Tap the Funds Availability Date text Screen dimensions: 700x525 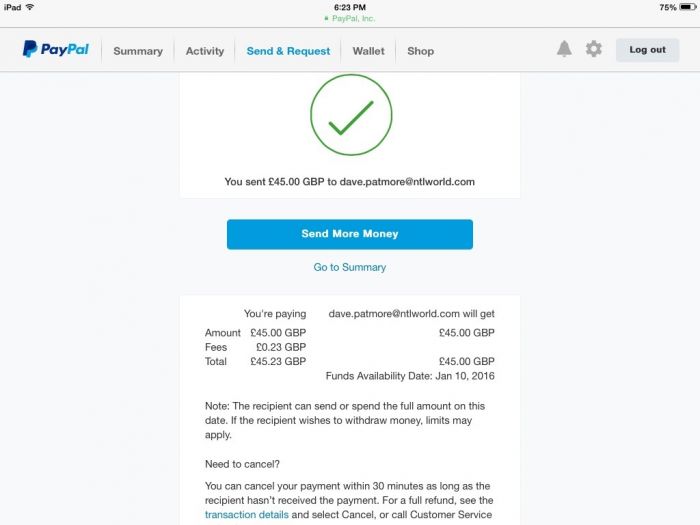pos(410,376)
